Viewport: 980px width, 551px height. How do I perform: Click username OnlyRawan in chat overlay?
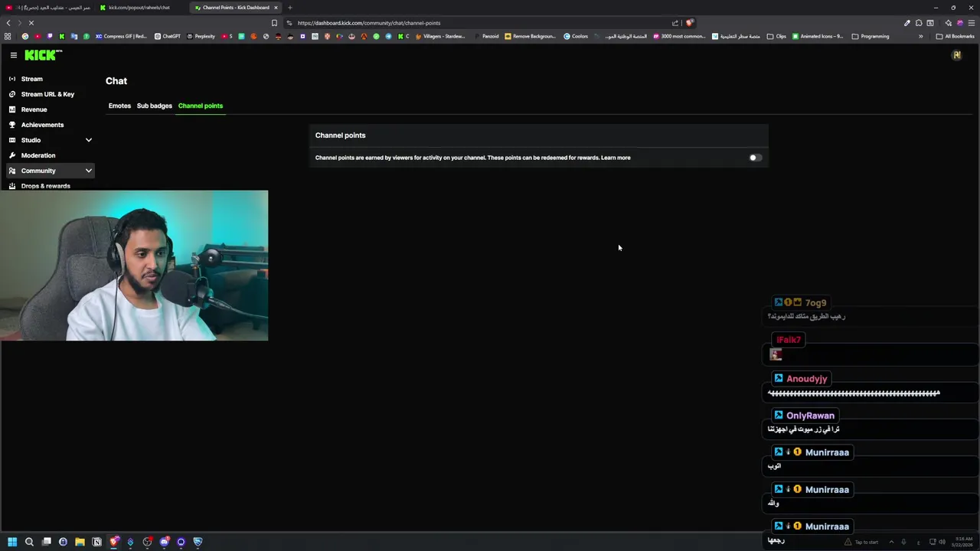point(810,416)
